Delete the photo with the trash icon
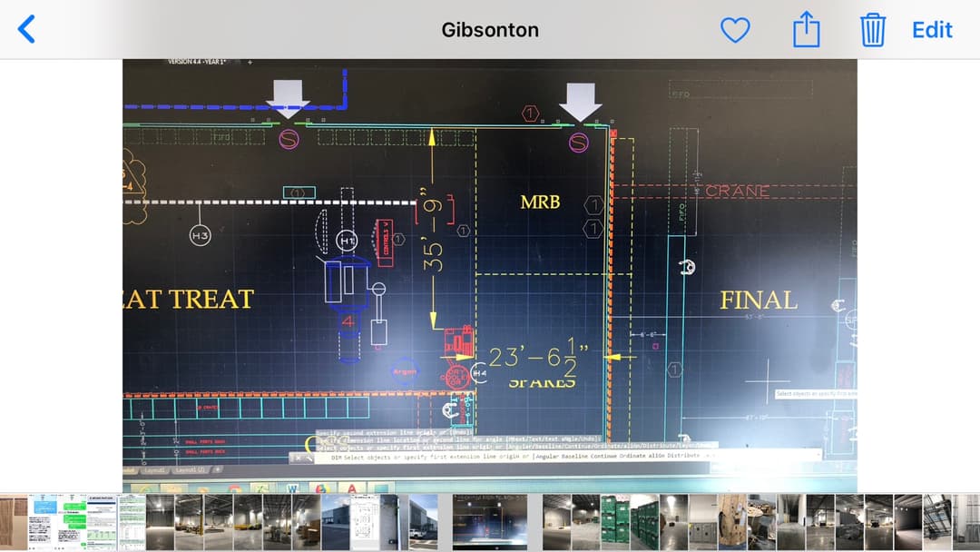Viewport: 980px width, 552px height. (873, 29)
